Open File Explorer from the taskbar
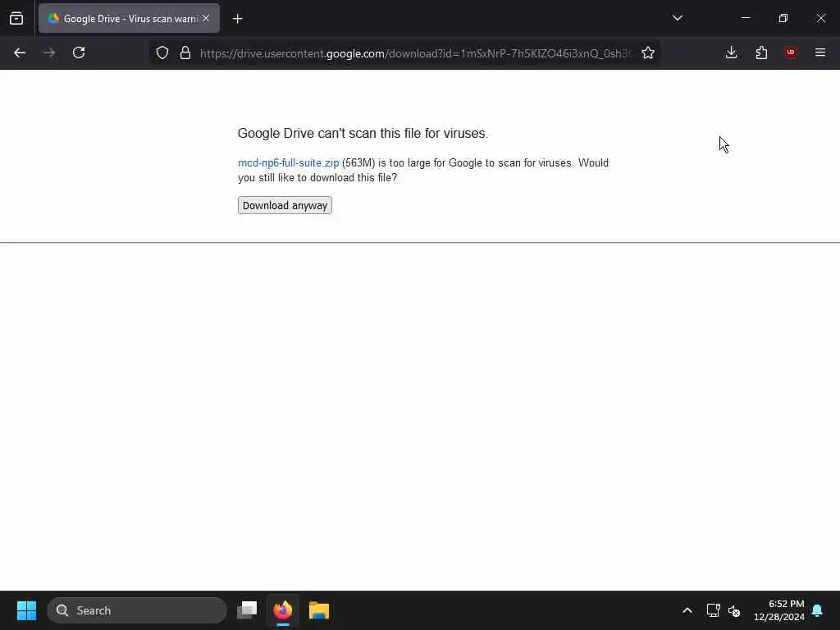This screenshot has height=630, width=840. pyautogui.click(x=319, y=610)
